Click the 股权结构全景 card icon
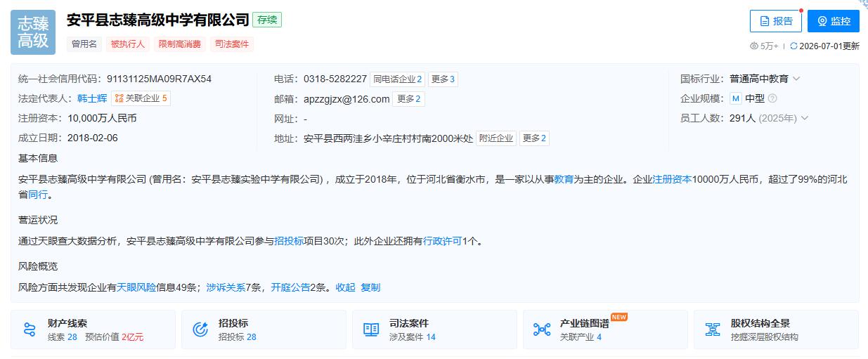This screenshot has height=359, width=868. [713, 329]
